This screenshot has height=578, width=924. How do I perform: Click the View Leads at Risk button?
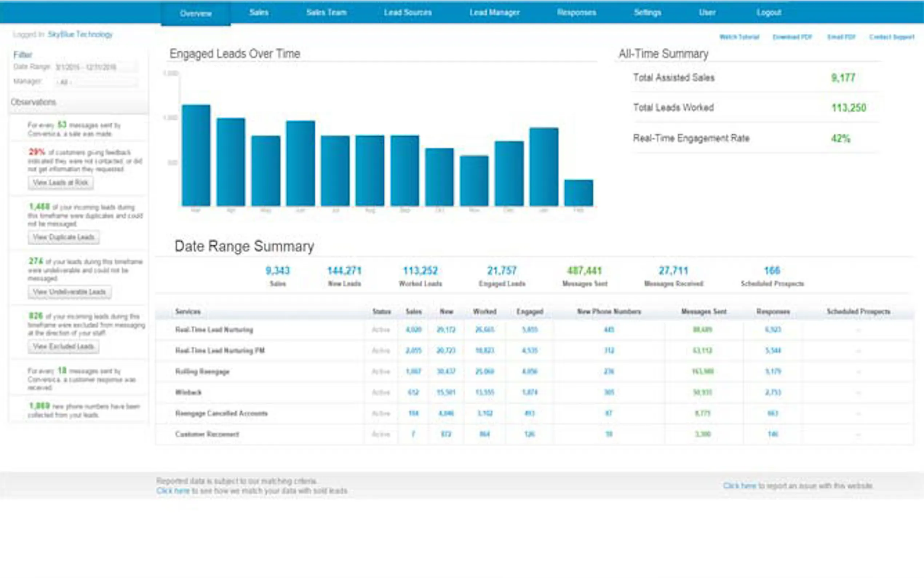point(60,183)
